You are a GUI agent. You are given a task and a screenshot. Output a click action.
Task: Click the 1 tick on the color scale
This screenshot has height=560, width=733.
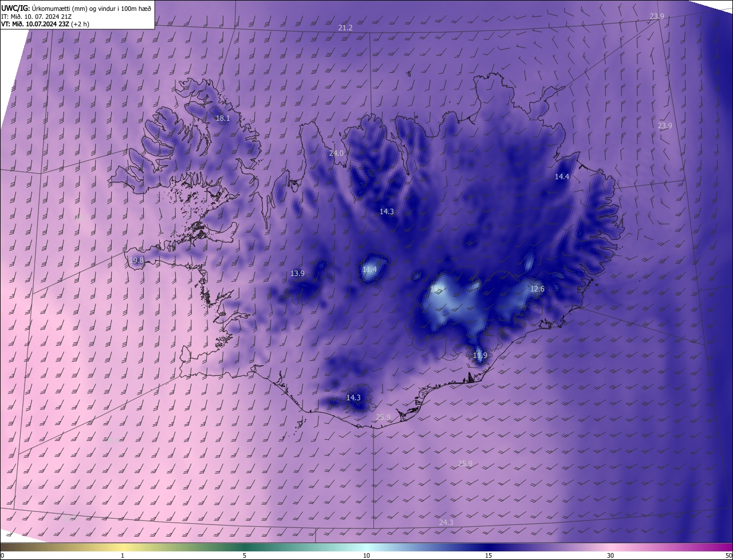pyautogui.click(x=123, y=555)
